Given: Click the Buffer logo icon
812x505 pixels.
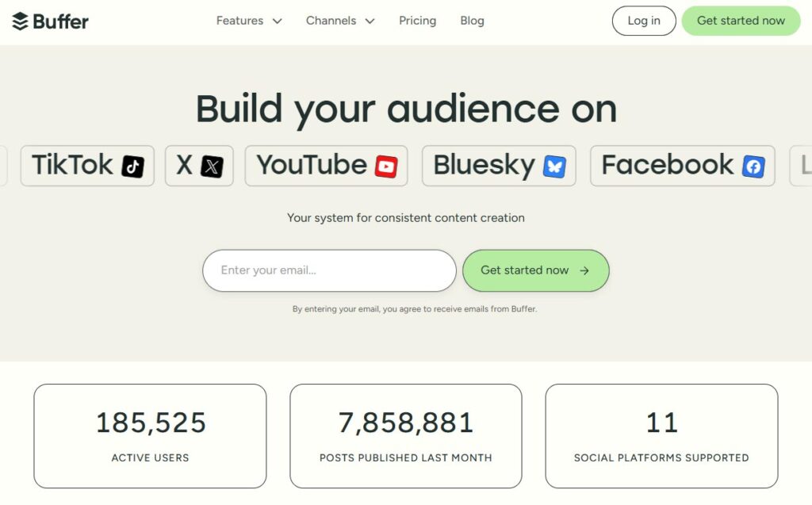Looking at the screenshot, I should 20,21.
